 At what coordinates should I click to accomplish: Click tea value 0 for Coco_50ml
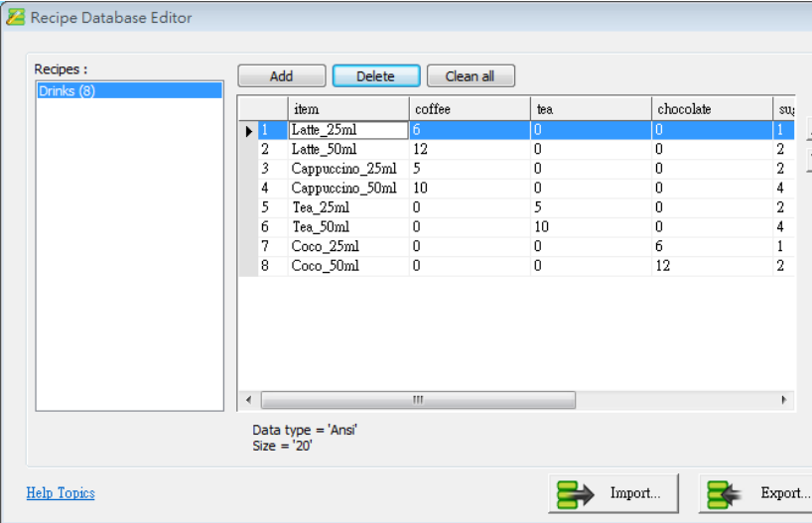591,266
